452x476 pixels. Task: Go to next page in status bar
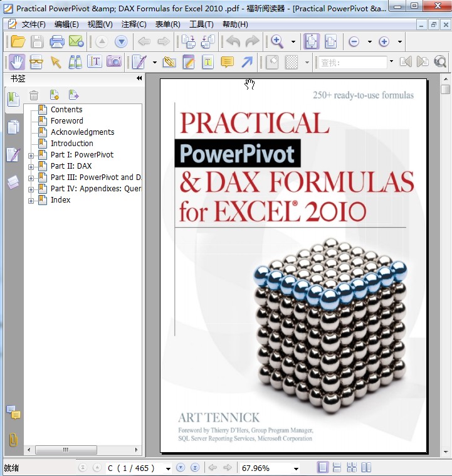click(181, 467)
